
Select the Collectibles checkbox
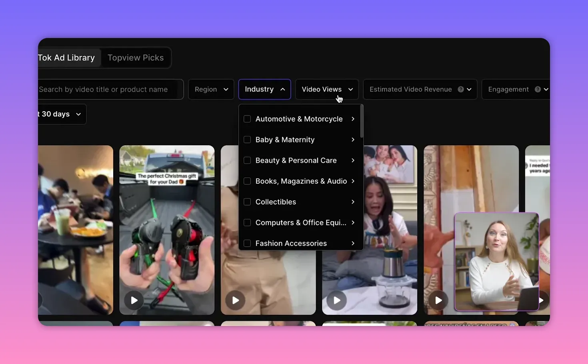point(247,202)
